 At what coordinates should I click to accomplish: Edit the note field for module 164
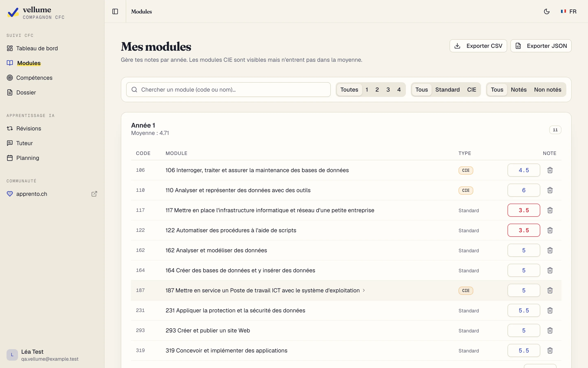[x=524, y=270]
